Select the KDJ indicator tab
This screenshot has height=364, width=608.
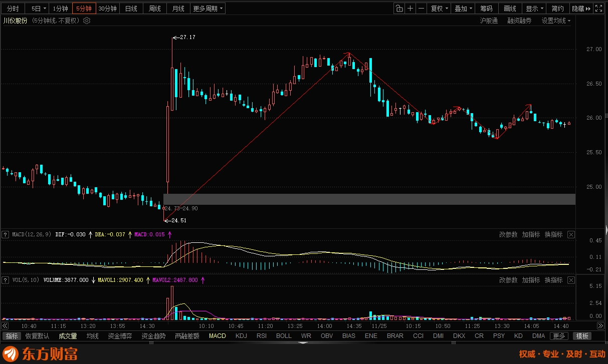pyautogui.click(x=241, y=336)
